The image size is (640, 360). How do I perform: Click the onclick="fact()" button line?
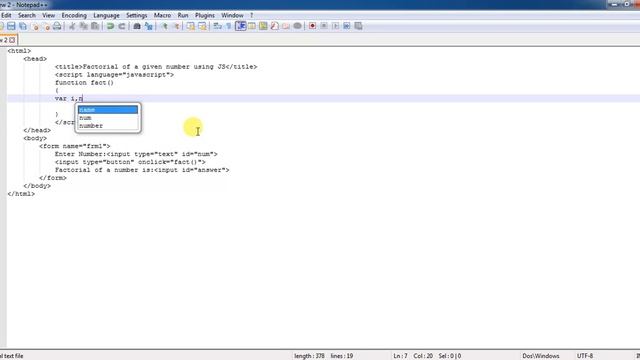click(x=130, y=162)
